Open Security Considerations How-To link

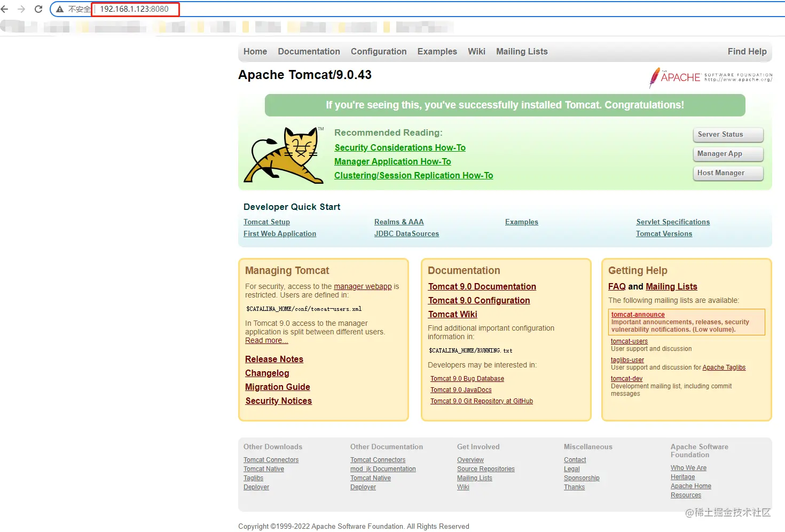coord(400,147)
